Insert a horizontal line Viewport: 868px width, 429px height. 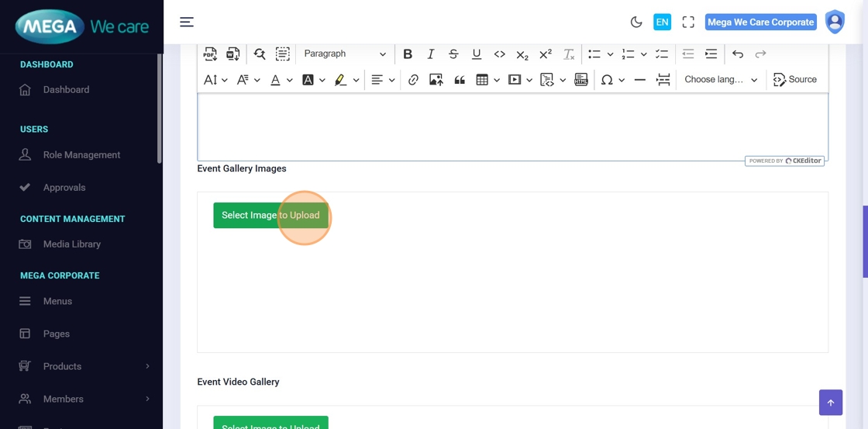639,80
